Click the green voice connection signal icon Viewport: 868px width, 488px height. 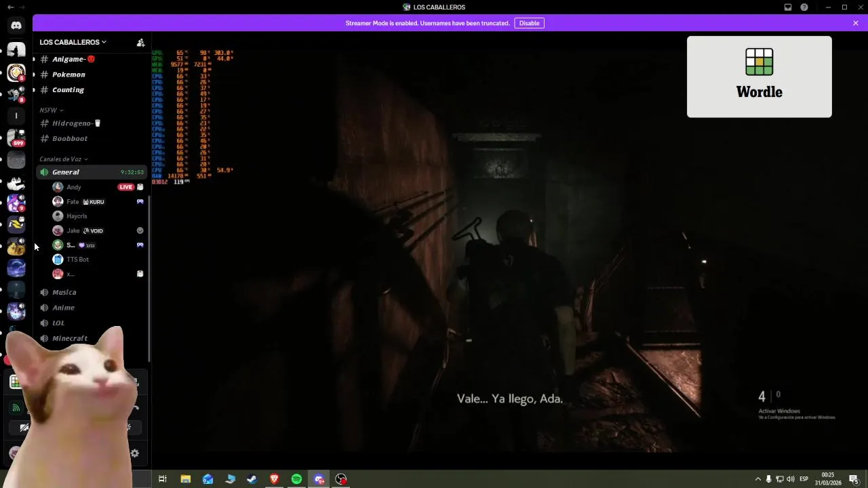pos(16,407)
